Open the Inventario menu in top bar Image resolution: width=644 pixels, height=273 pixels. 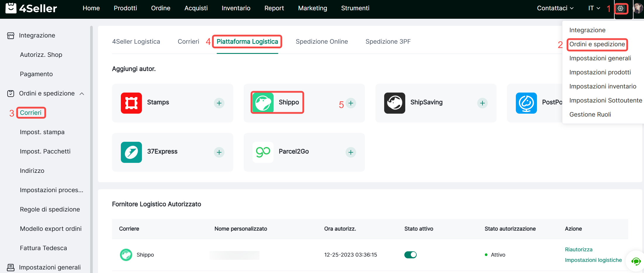click(236, 8)
